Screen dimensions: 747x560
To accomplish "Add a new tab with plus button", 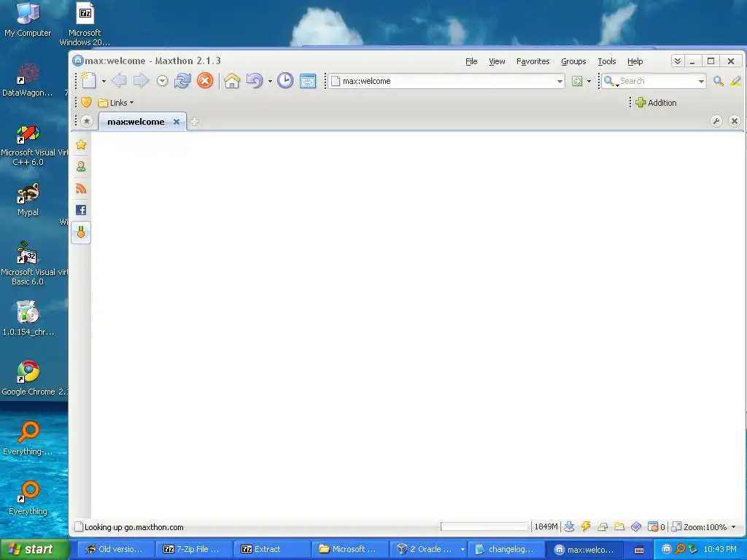I will click(194, 122).
